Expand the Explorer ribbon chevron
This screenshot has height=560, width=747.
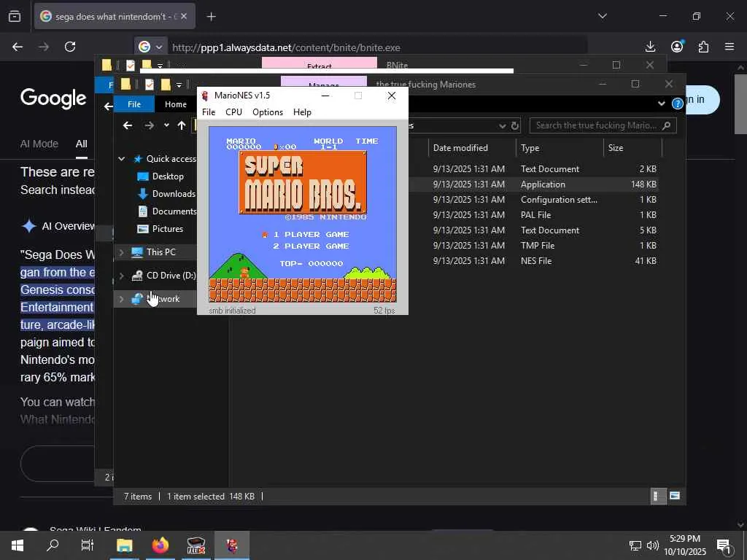pyautogui.click(x=661, y=104)
